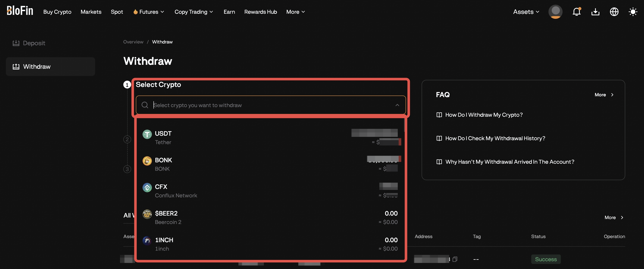Select the Deposit sidebar icon

16,43
